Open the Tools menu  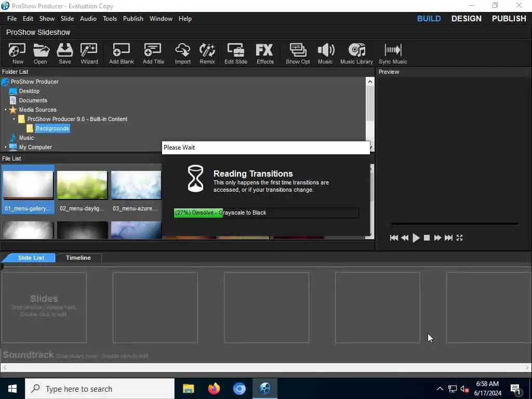(x=110, y=19)
